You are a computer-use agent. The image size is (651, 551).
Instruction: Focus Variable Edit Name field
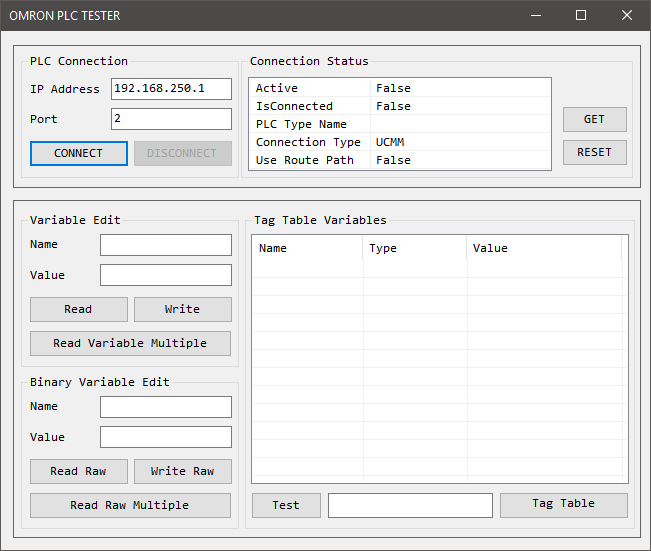(x=166, y=245)
